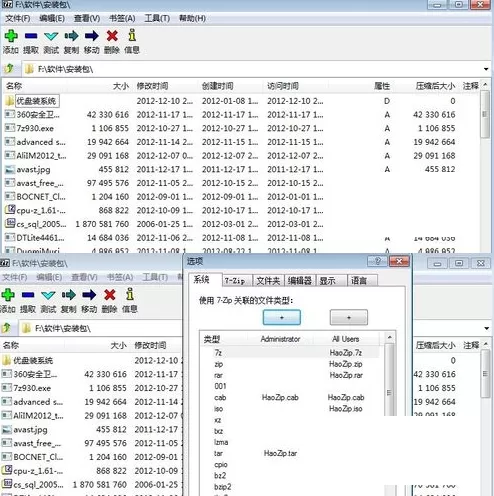Open 查看(V) menu in upper window

pos(87,18)
